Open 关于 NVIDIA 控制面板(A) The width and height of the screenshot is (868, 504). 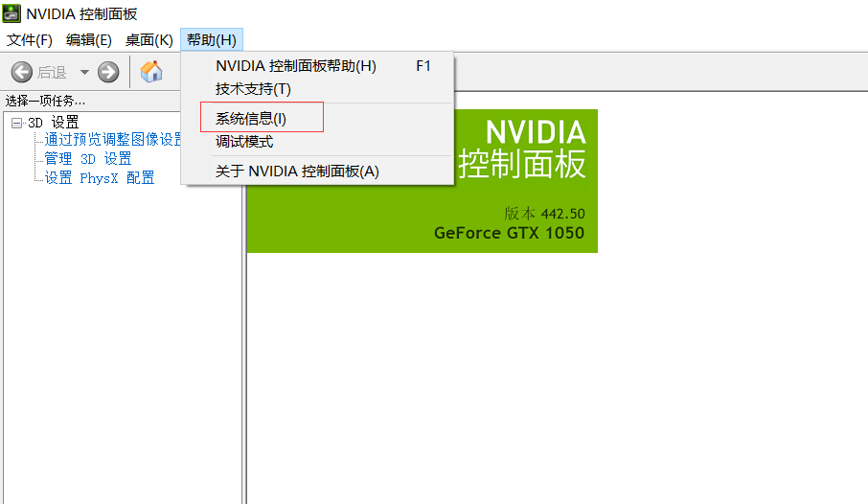[x=317, y=172]
